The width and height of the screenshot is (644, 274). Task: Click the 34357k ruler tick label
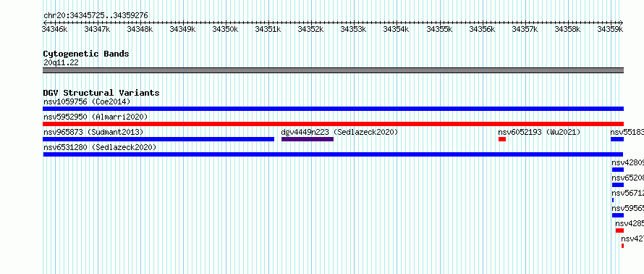525,29
